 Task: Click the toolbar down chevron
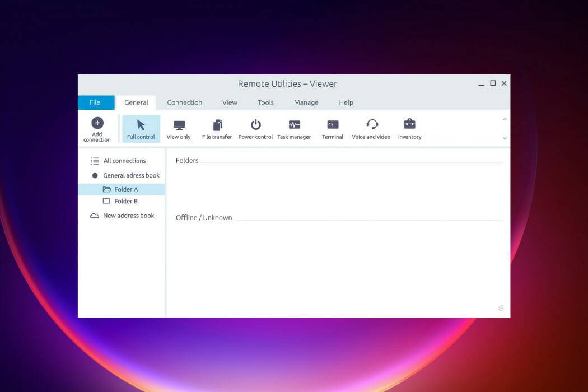[x=505, y=138]
